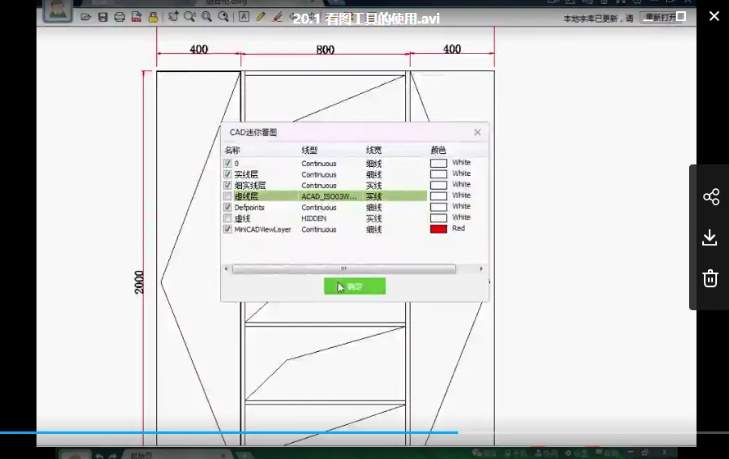Select the HIDDEN linetype cell
This screenshot has height=459, width=729.
314,218
